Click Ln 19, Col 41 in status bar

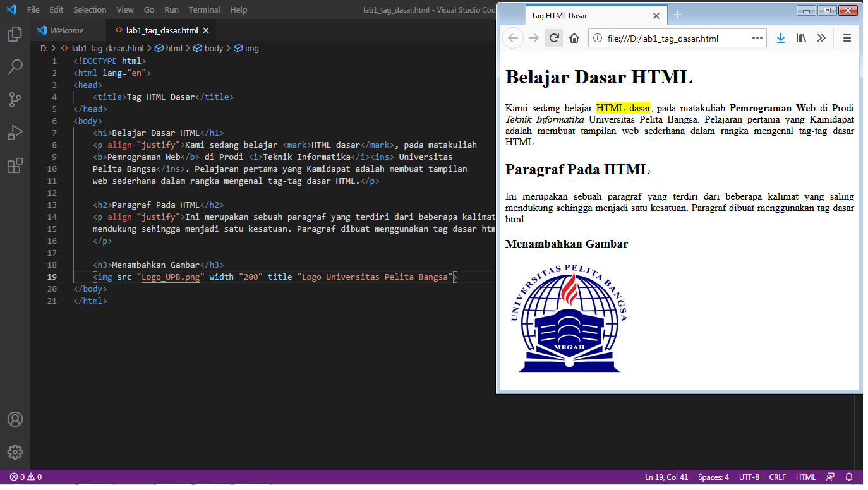coord(666,477)
